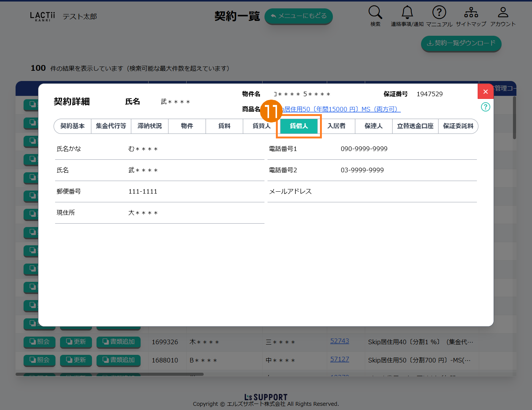Click the horizontal scrollbar under the table
532x410 pixels.
click(x=109, y=374)
